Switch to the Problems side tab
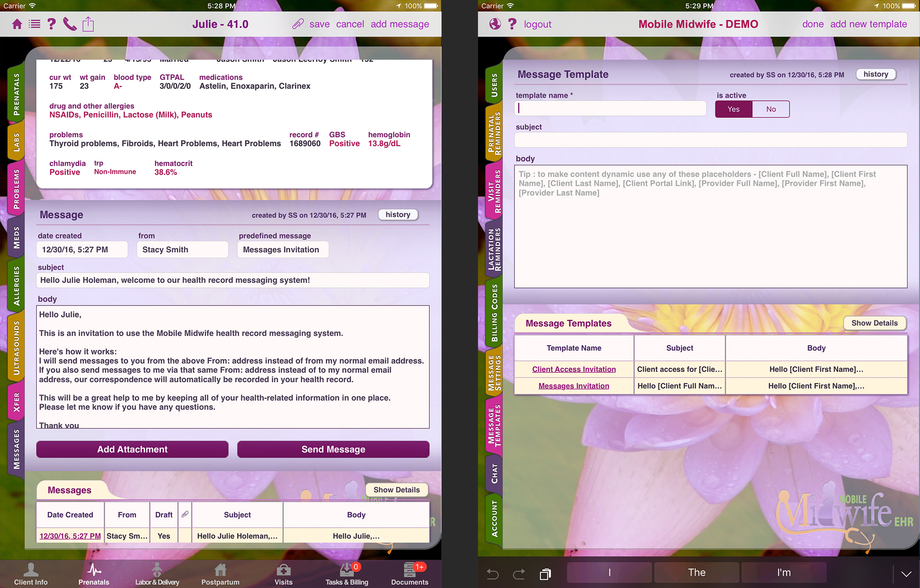The image size is (920, 588). pos(16,189)
